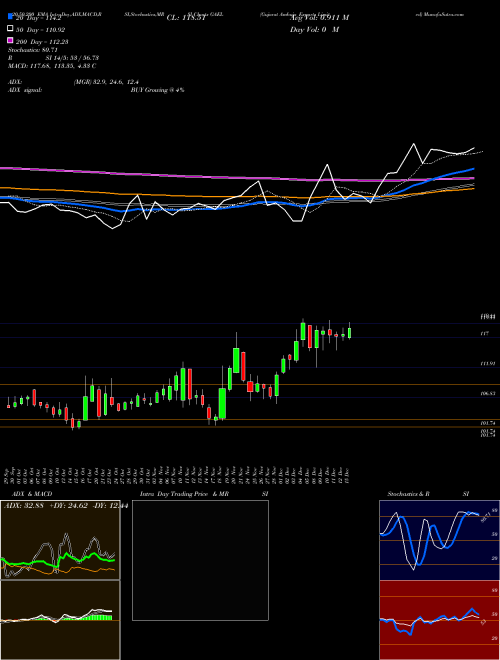Open the ADX & MACD panel title
This screenshot has height=660, width=500.
click(30, 494)
